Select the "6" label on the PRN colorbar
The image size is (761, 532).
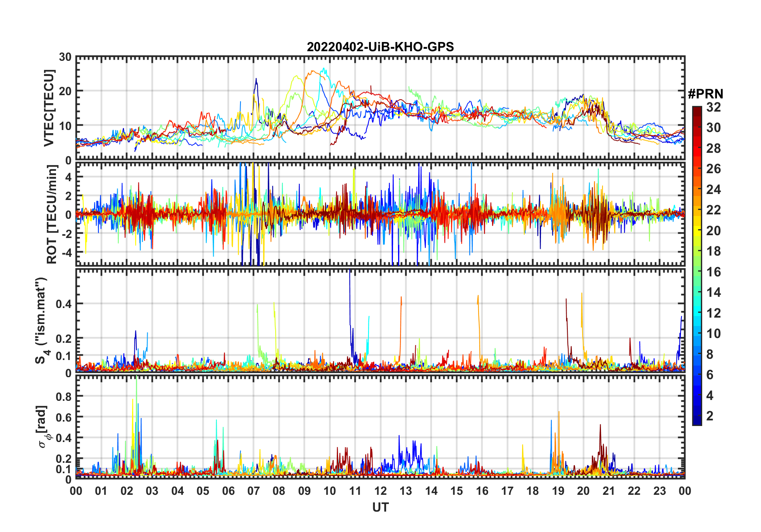tap(710, 375)
